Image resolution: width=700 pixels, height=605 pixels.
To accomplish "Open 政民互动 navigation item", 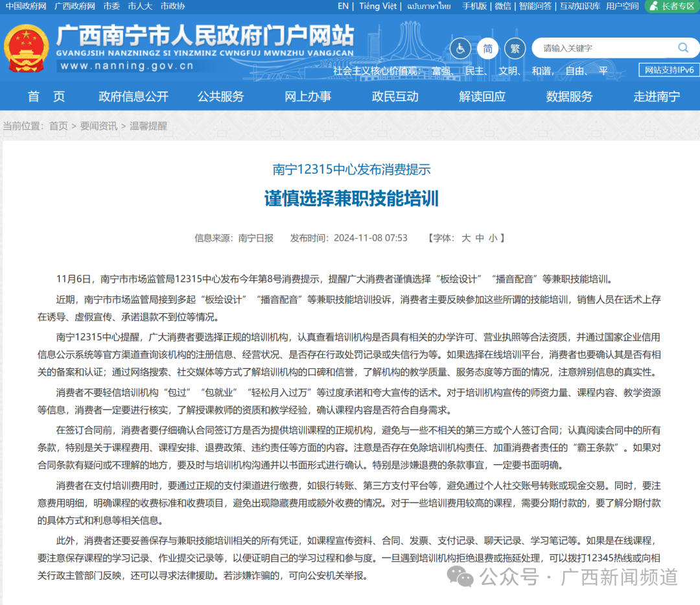I will click(395, 97).
